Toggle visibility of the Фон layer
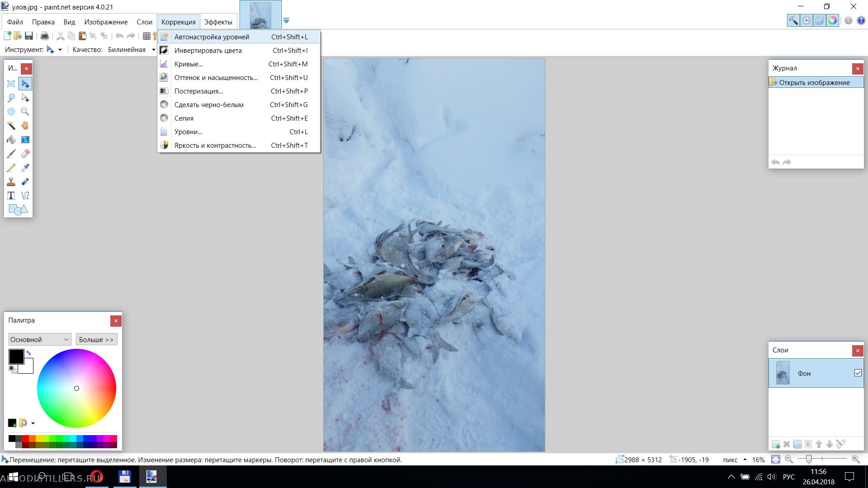 coord(858,373)
